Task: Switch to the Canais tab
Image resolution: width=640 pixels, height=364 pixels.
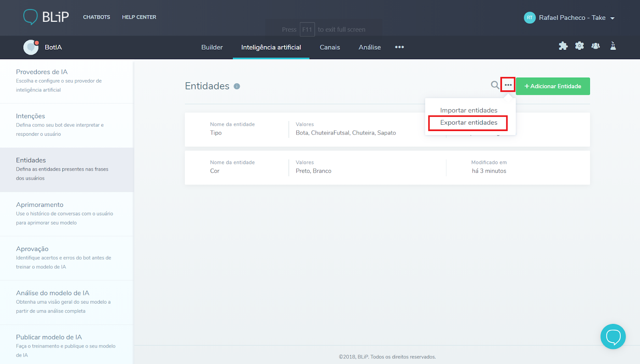Action: [330, 47]
